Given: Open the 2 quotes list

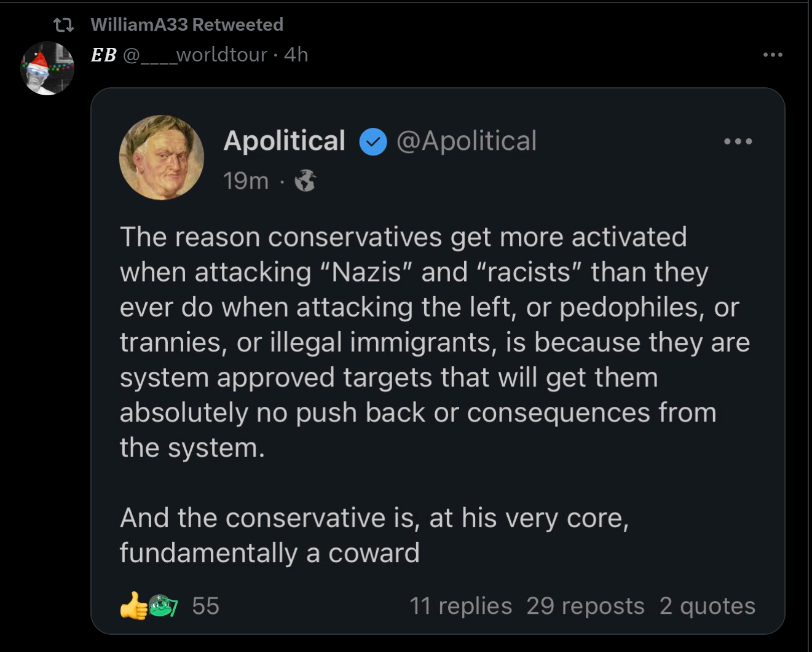Looking at the screenshot, I should click(707, 606).
